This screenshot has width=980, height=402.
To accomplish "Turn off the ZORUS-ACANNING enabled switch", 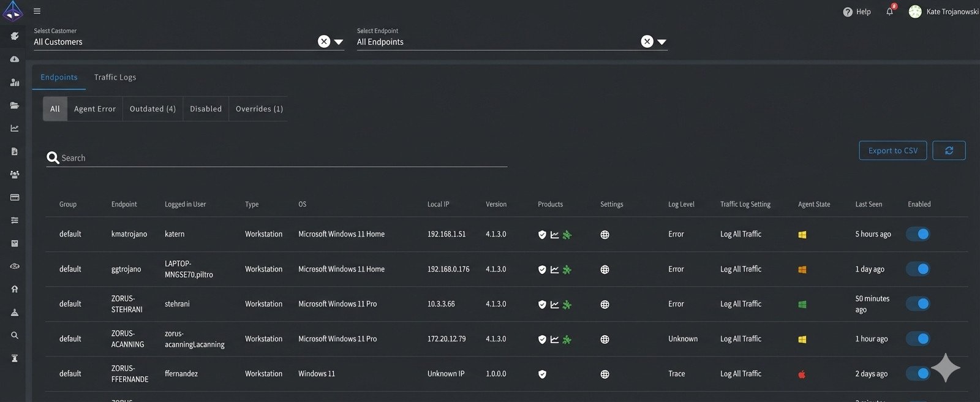I will pos(918,339).
